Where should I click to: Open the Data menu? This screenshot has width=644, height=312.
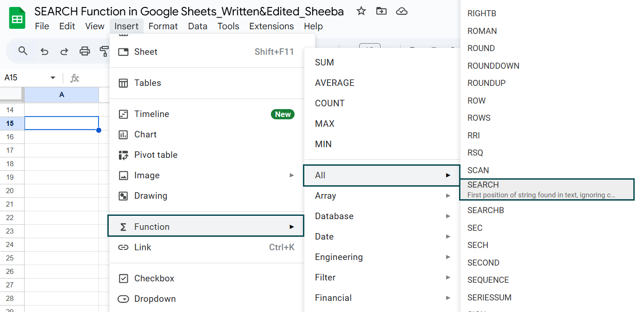(197, 26)
